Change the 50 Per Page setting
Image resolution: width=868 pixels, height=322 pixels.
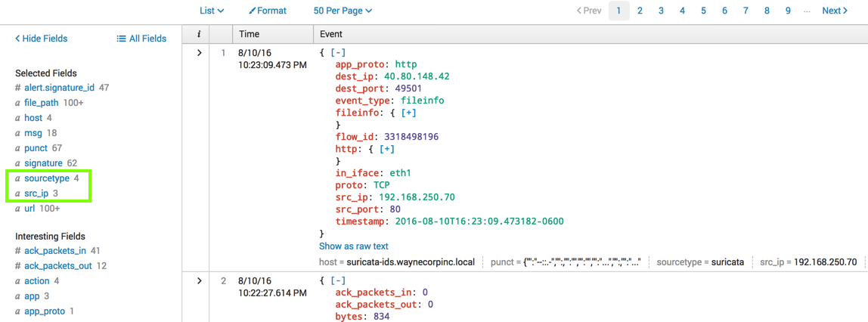(343, 11)
